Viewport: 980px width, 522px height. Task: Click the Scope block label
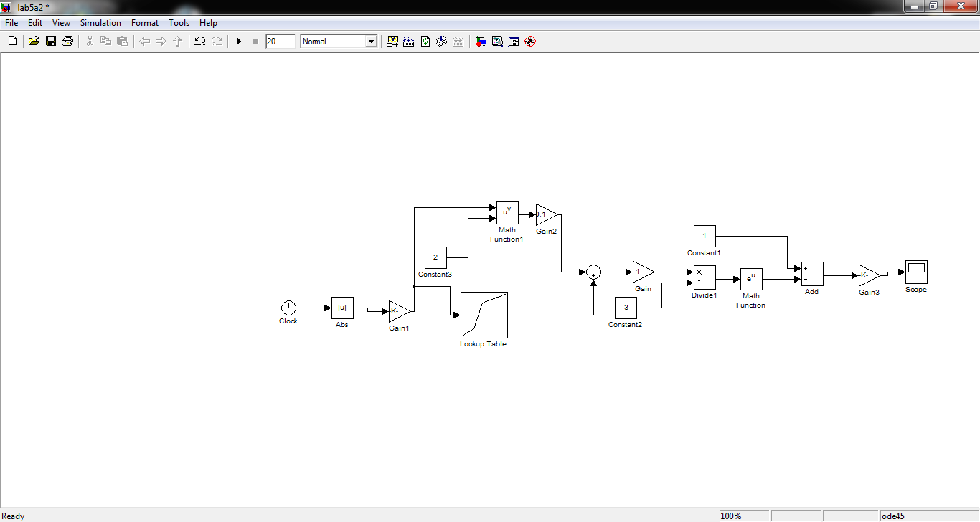pyautogui.click(x=916, y=290)
